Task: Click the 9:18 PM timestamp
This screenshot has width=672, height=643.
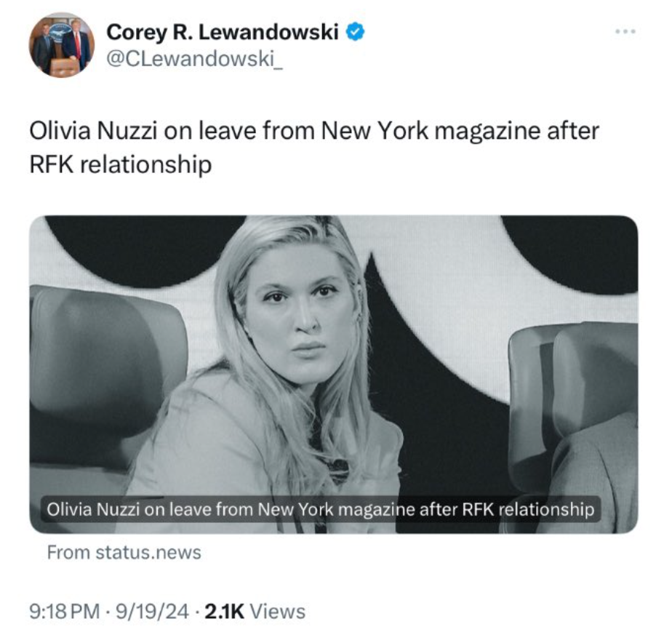Action: click(x=65, y=611)
